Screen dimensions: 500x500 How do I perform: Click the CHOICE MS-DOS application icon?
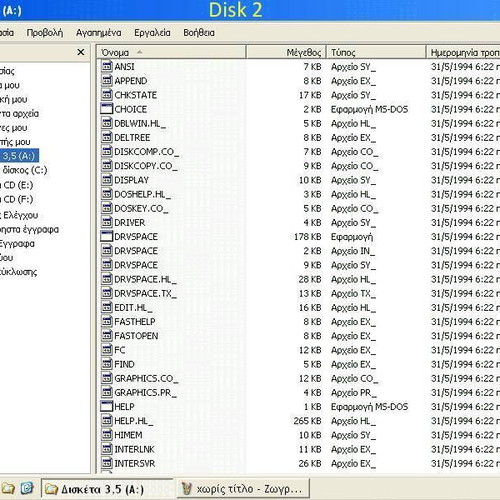[106, 109]
